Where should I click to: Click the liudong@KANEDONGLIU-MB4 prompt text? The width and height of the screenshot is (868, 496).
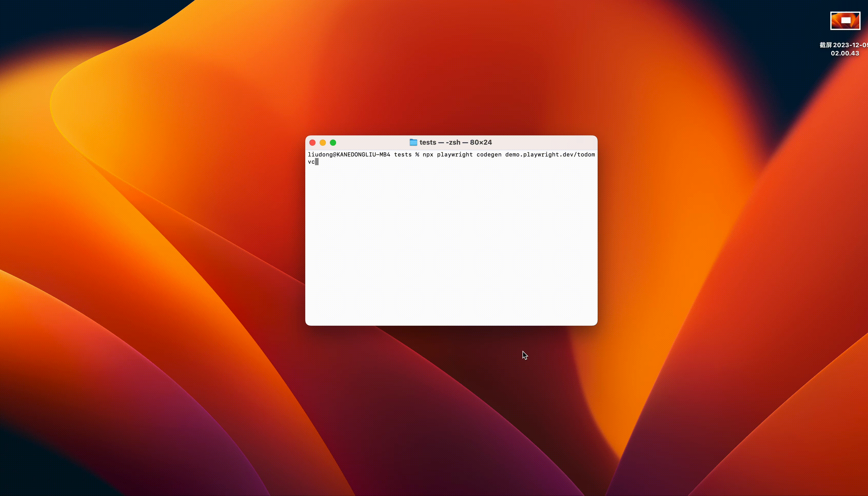[349, 155]
